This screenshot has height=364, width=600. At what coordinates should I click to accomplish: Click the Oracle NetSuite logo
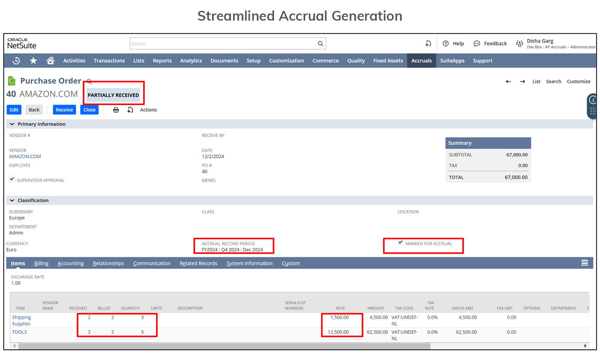[22, 43]
